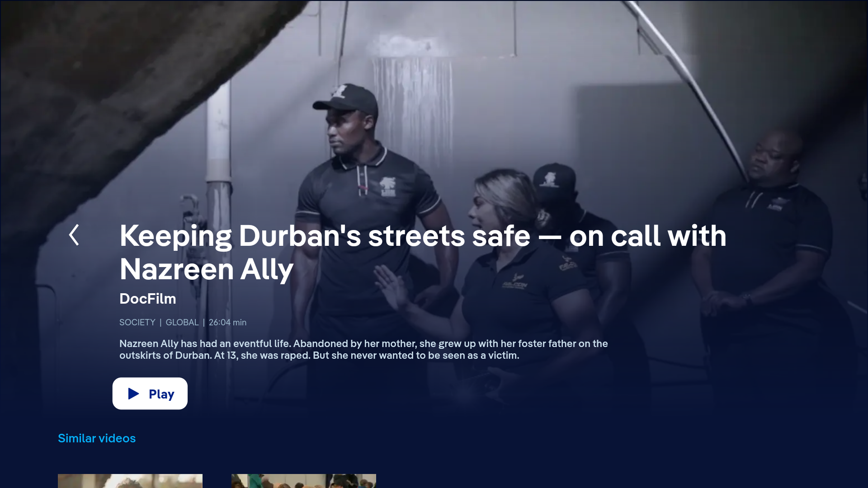868x488 pixels.
Task: Click the lion logo on the center man's shirt
Action: point(387,187)
